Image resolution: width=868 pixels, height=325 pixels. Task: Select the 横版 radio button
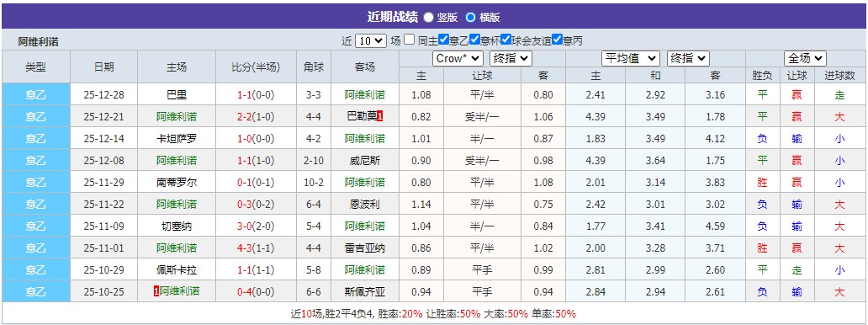[470, 17]
